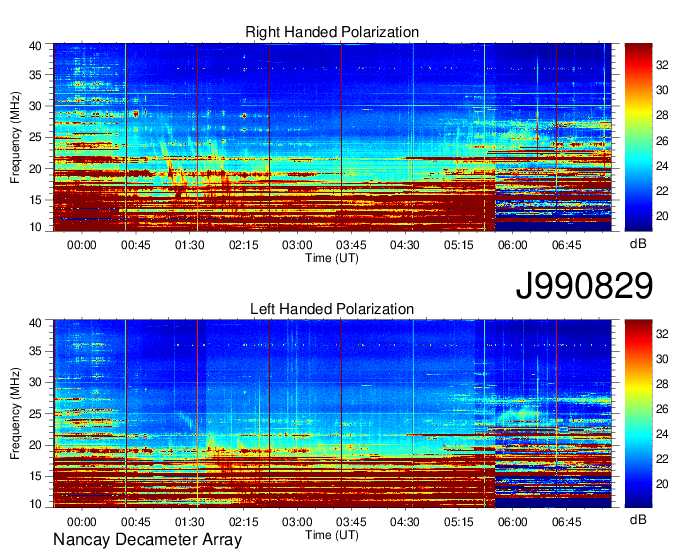Select the J990829 observation label
Viewport: 680px width, 552px height.
(584, 286)
